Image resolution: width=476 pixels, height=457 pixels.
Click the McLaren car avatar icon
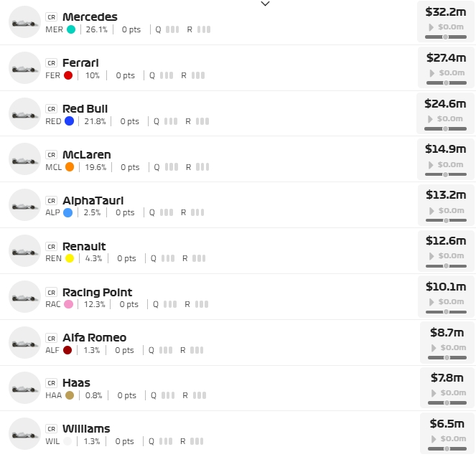24,160
